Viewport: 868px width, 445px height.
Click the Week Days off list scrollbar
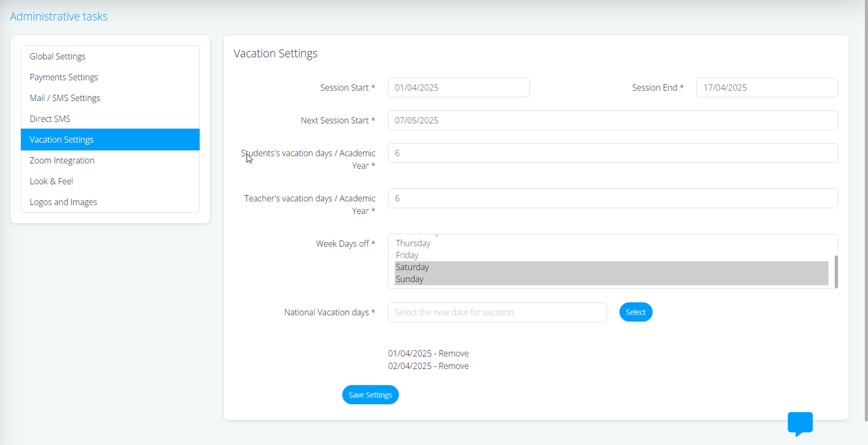point(836,271)
